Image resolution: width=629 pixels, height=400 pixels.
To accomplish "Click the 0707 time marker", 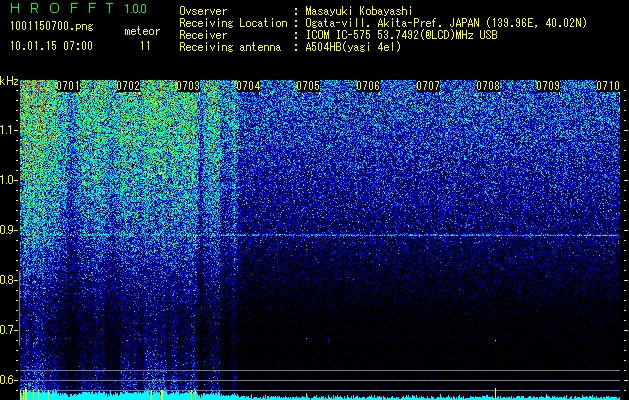I will click(x=428, y=86).
